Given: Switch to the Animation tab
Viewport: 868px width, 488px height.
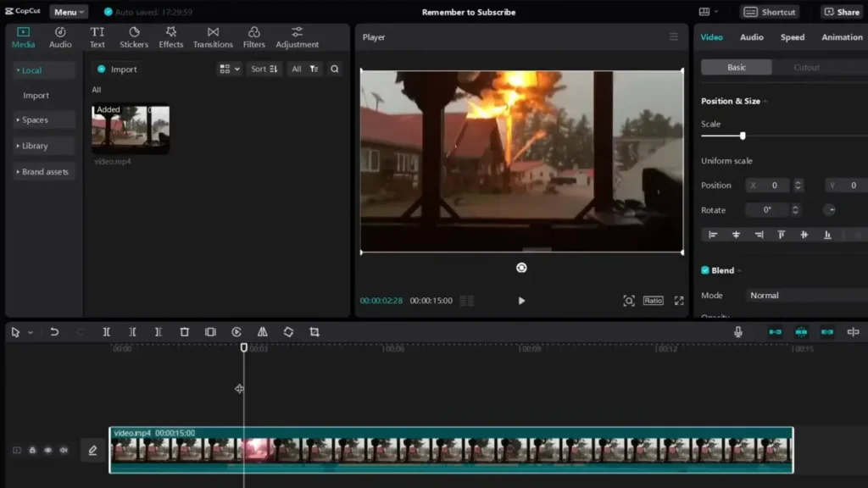Looking at the screenshot, I should (841, 37).
